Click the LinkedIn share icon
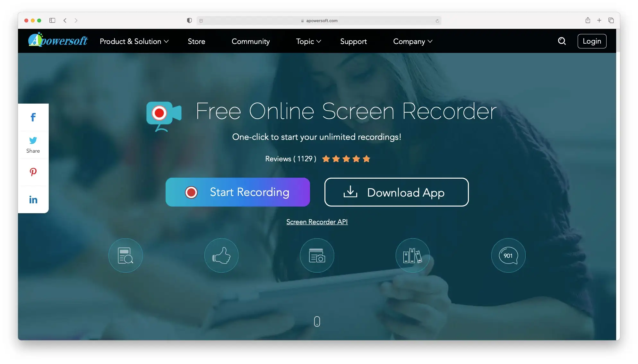Screen dimensions: 638x364 click(33, 199)
